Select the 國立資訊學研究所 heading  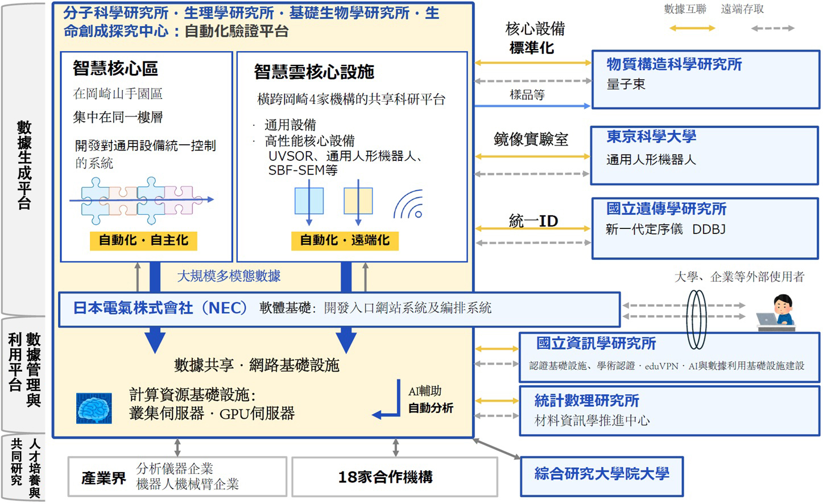tap(595, 343)
